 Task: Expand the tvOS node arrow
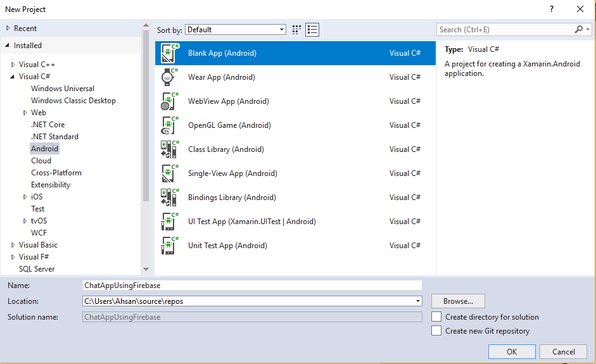[x=25, y=221]
